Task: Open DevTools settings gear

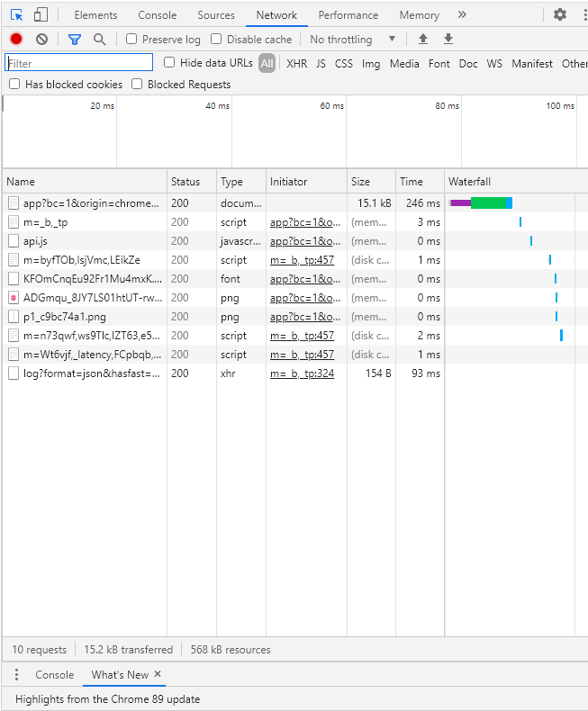Action: tap(560, 14)
